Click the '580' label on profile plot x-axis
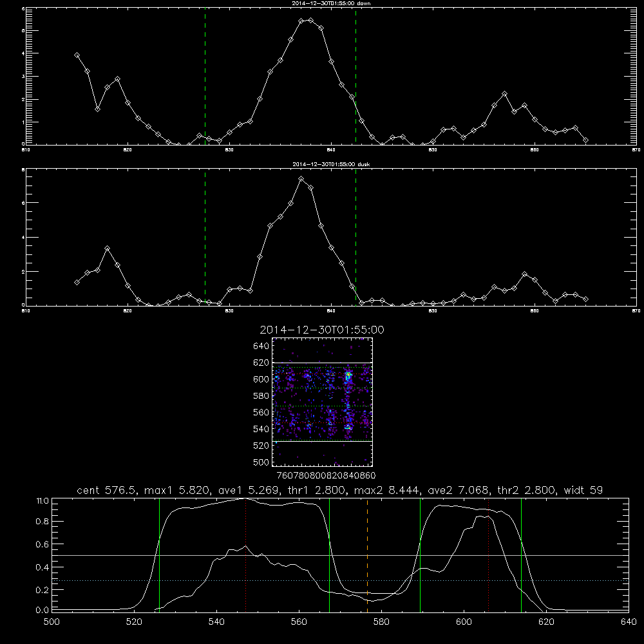 (381, 622)
